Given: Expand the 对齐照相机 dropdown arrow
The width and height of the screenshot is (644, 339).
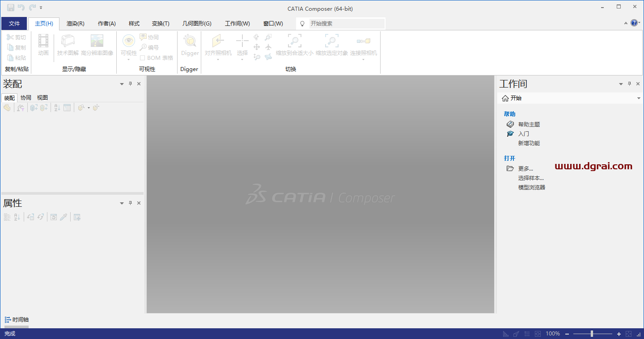Looking at the screenshot, I should (x=218, y=59).
